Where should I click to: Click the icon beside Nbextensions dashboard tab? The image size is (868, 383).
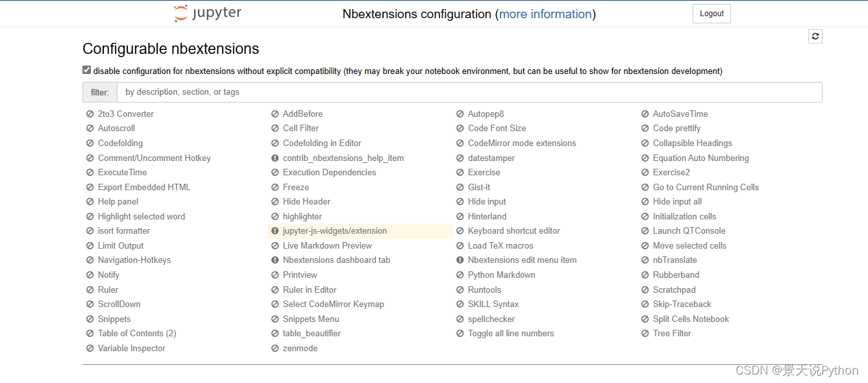tap(275, 260)
